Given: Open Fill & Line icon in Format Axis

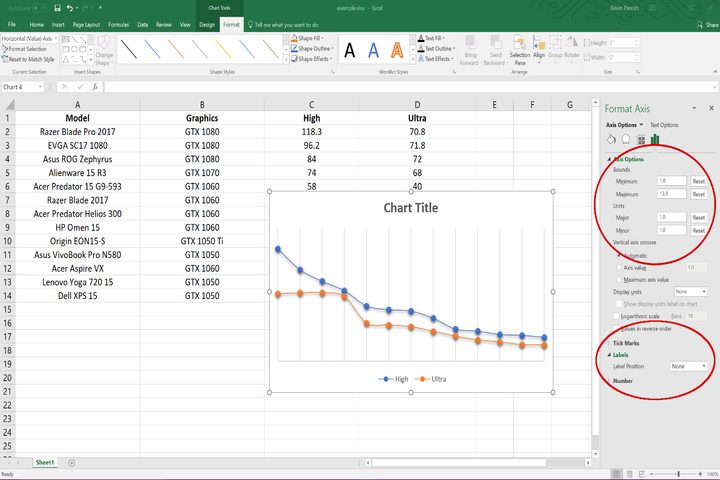Looking at the screenshot, I should tap(611, 139).
